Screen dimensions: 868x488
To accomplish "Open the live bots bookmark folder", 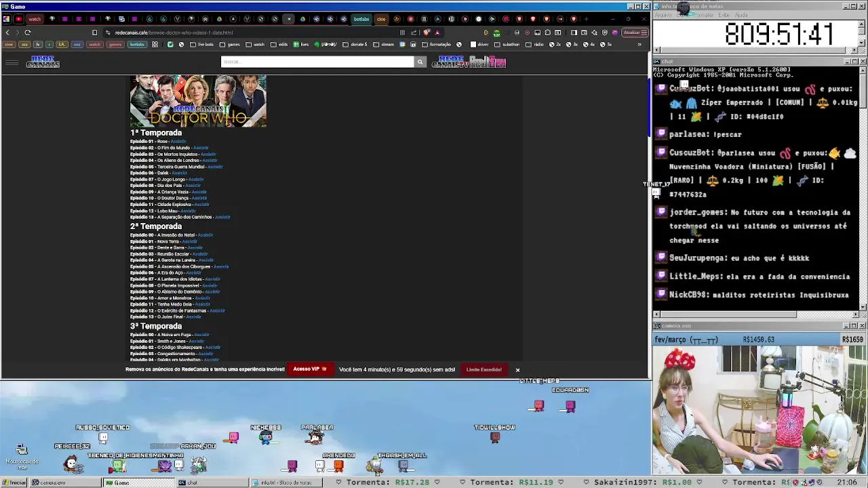I will pyautogui.click(x=203, y=45).
